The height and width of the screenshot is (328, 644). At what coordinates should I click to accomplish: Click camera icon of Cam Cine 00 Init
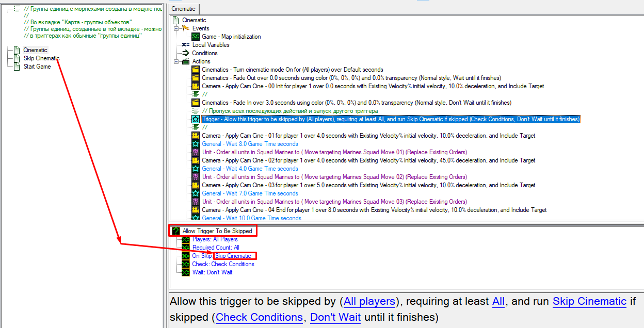click(x=196, y=86)
